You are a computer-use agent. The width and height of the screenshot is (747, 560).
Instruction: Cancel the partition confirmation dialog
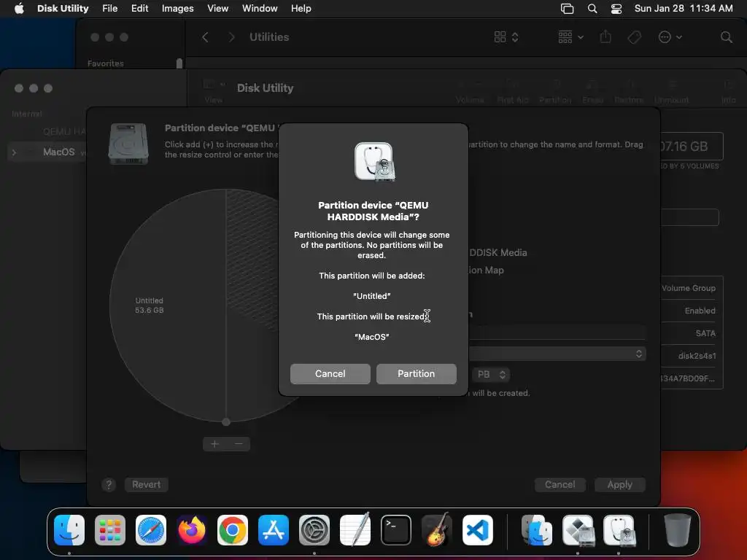(x=330, y=374)
